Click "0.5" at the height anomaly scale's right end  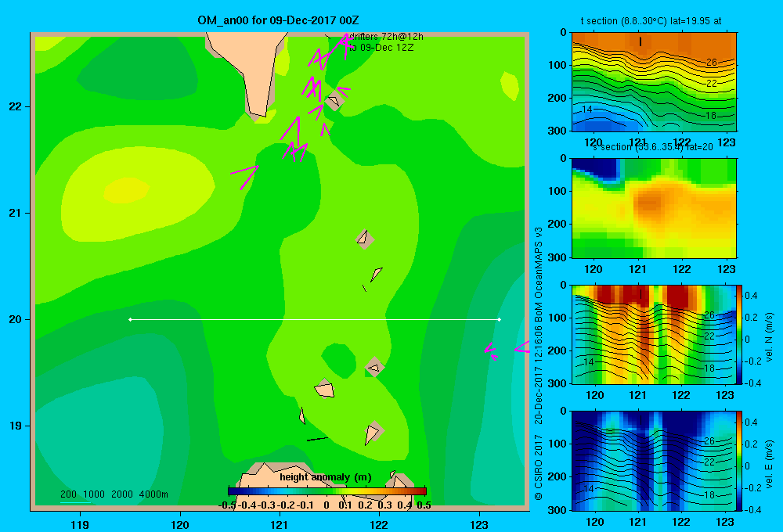(424, 505)
